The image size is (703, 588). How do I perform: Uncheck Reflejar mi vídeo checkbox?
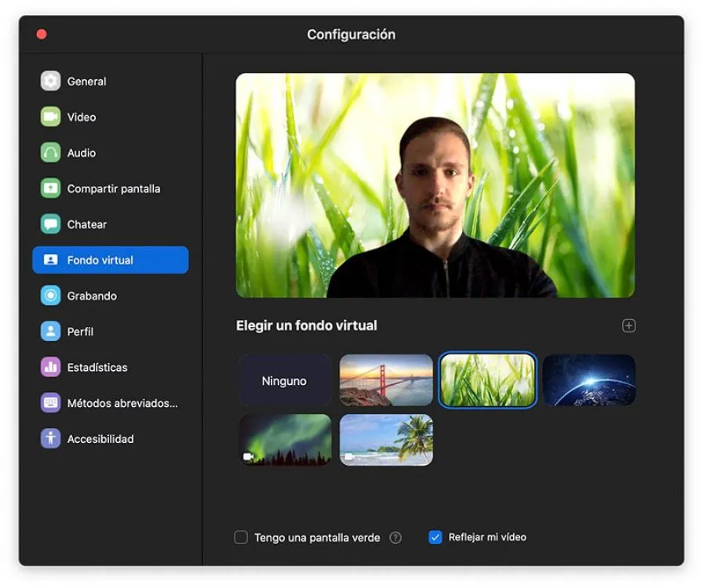(435, 537)
